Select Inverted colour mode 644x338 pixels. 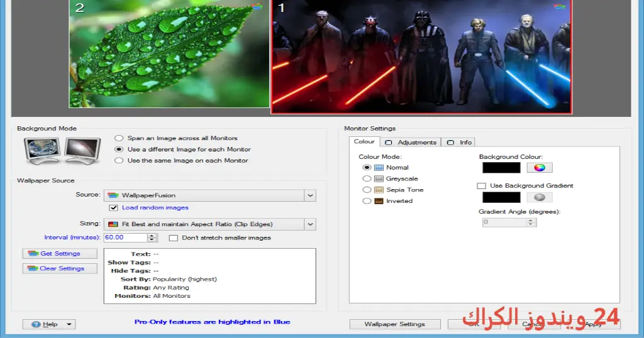[x=367, y=201]
